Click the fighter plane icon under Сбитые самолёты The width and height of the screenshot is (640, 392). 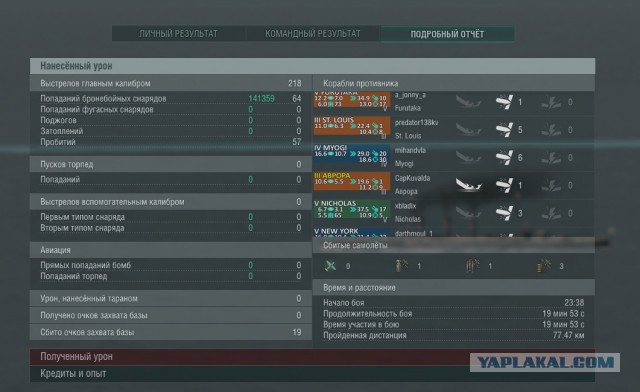[x=330, y=266]
